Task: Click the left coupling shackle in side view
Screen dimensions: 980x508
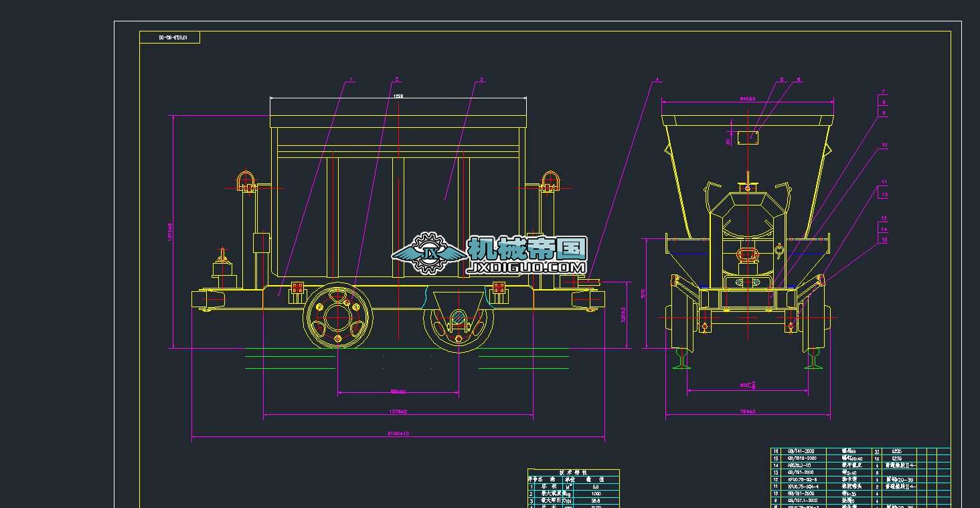Action: click(246, 181)
